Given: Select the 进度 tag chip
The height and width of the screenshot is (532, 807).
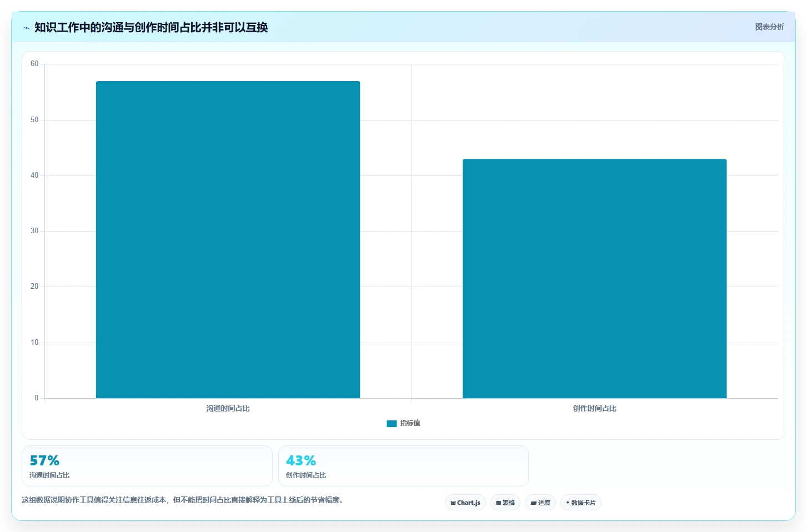Looking at the screenshot, I should point(540,503).
